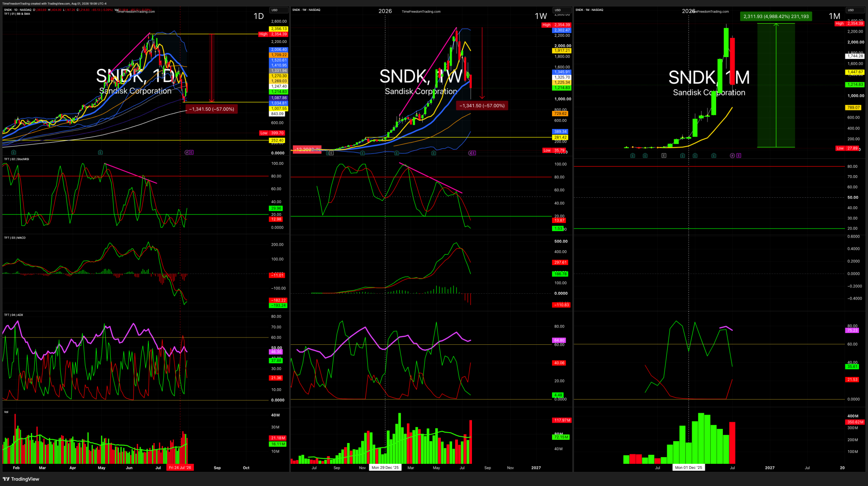Click the Low 35.79 price label
The width and height of the screenshot is (868, 486).
555,150
